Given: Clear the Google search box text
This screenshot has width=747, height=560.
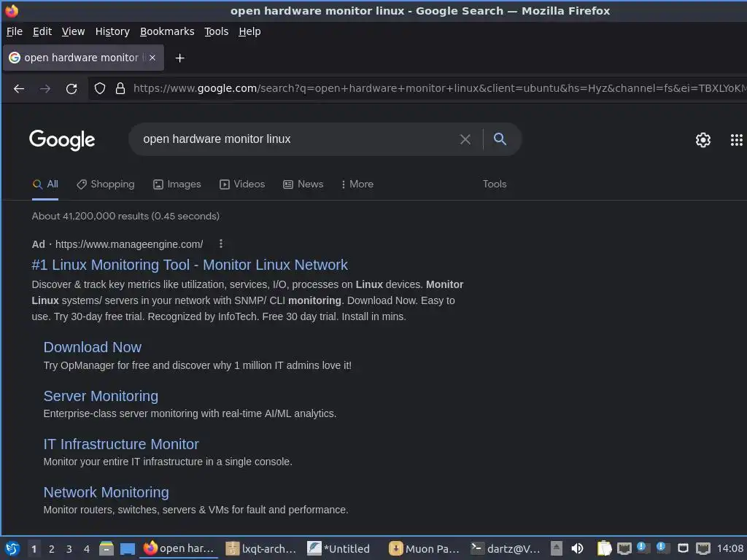Looking at the screenshot, I should click(465, 139).
